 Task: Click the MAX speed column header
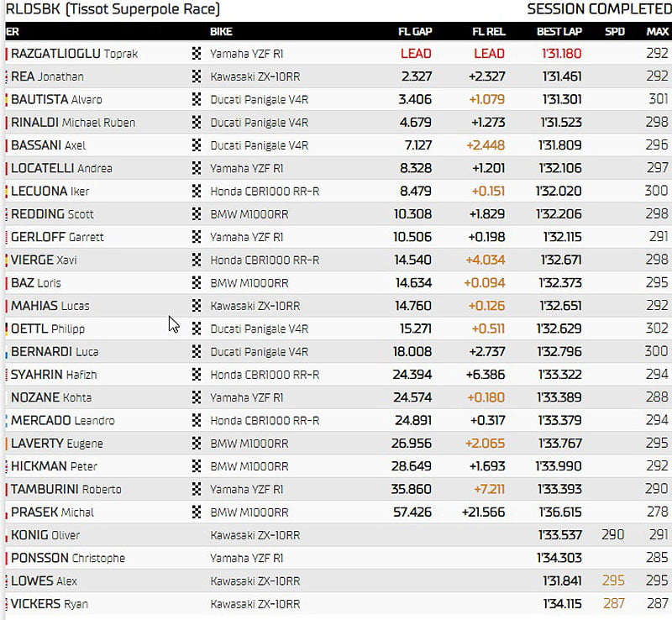[657, 32]
